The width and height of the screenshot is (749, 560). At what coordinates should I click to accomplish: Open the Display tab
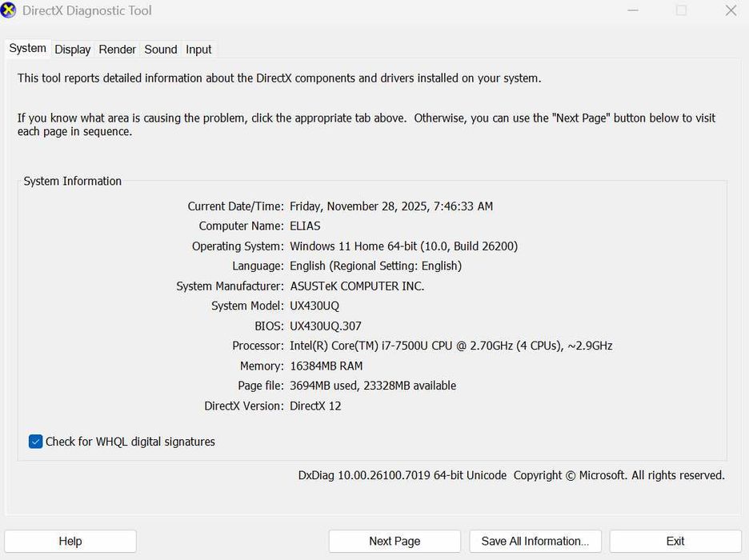pyautogui.click(x=73, y=50)
